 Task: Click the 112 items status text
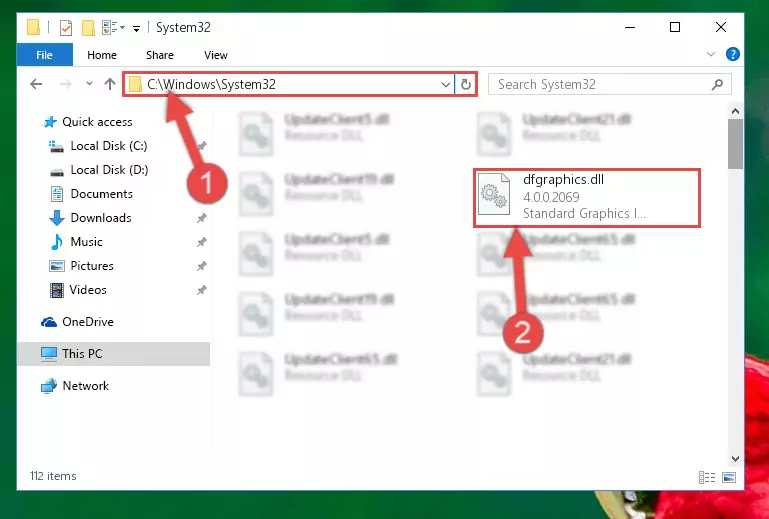click(x=53, y=476)
